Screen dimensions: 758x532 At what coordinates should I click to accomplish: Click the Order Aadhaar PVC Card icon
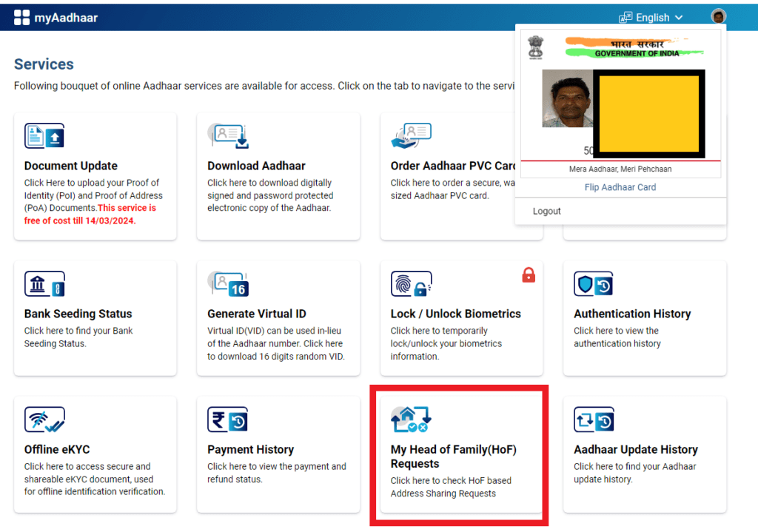pos(411,136)
